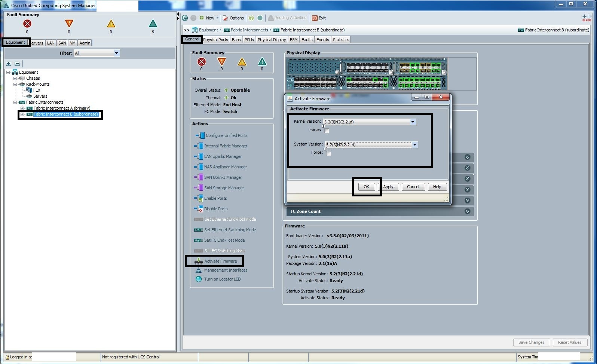Enable Force checkbox under Kernel Version

coord(327,131)
